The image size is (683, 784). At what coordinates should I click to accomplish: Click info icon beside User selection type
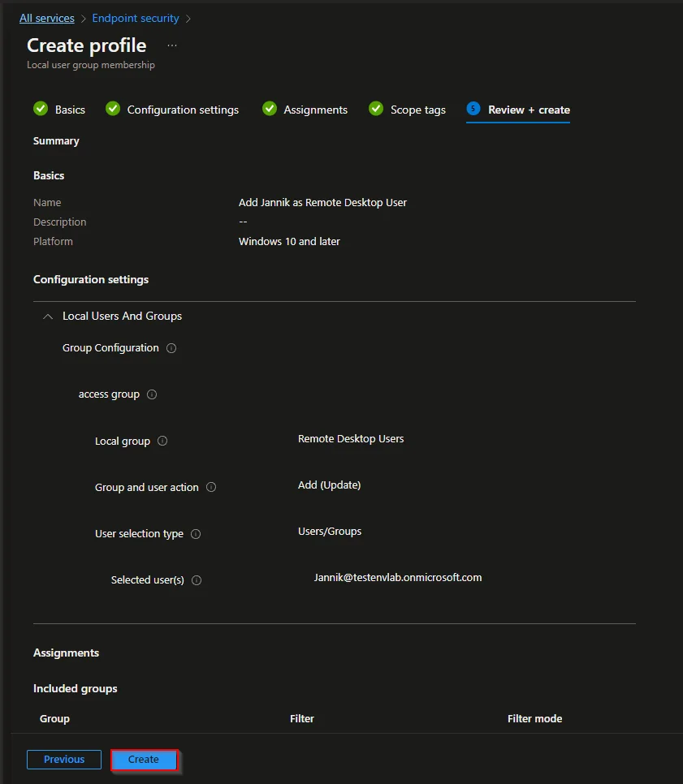196,534
